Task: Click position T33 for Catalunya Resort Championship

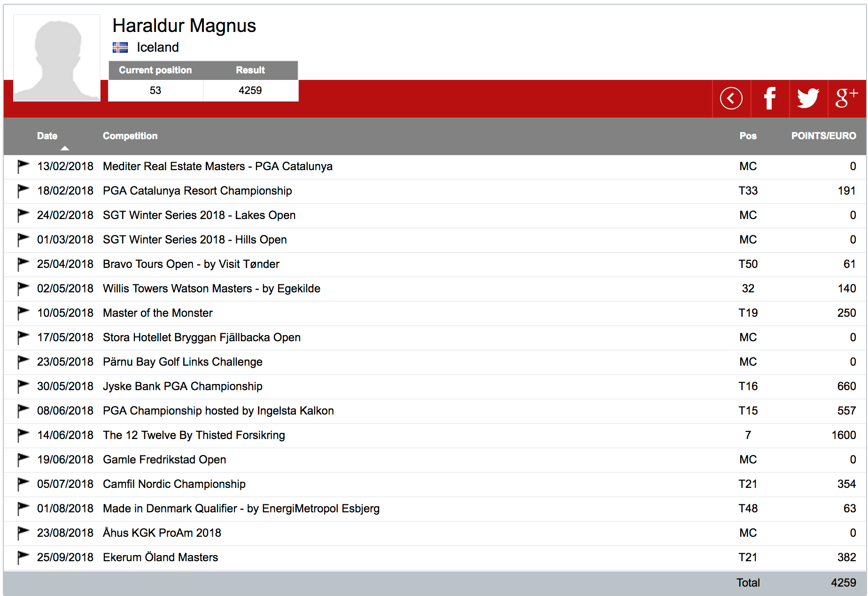Action: pyautogui.click(x=748, y=191)
